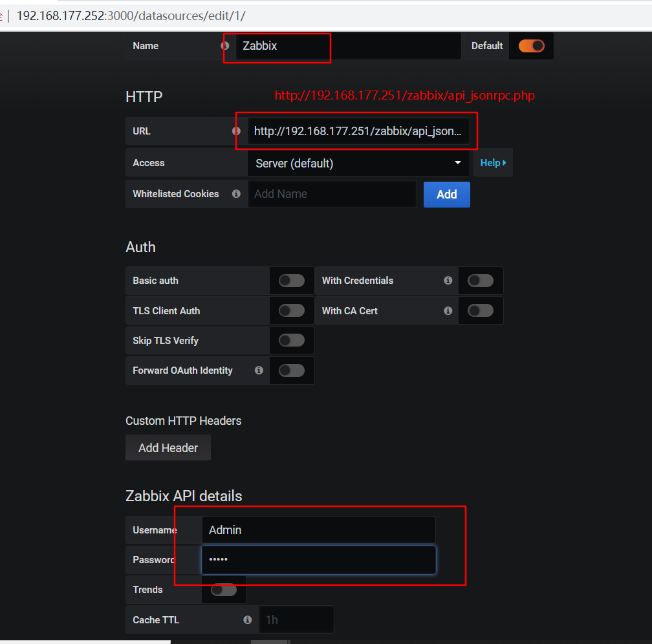Click the Forward OAuth Identity info icon
Viewport: 652px width, 644px height.
point(259,370)
